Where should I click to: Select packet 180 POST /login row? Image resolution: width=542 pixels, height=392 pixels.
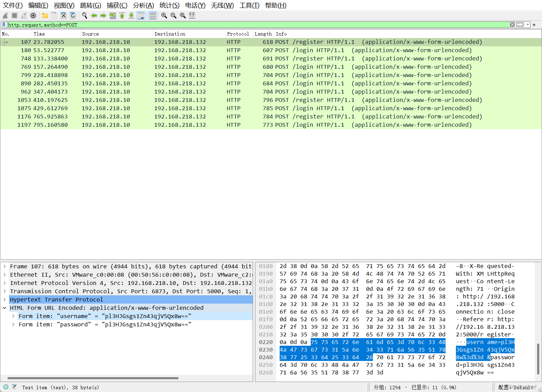[271, 50]
